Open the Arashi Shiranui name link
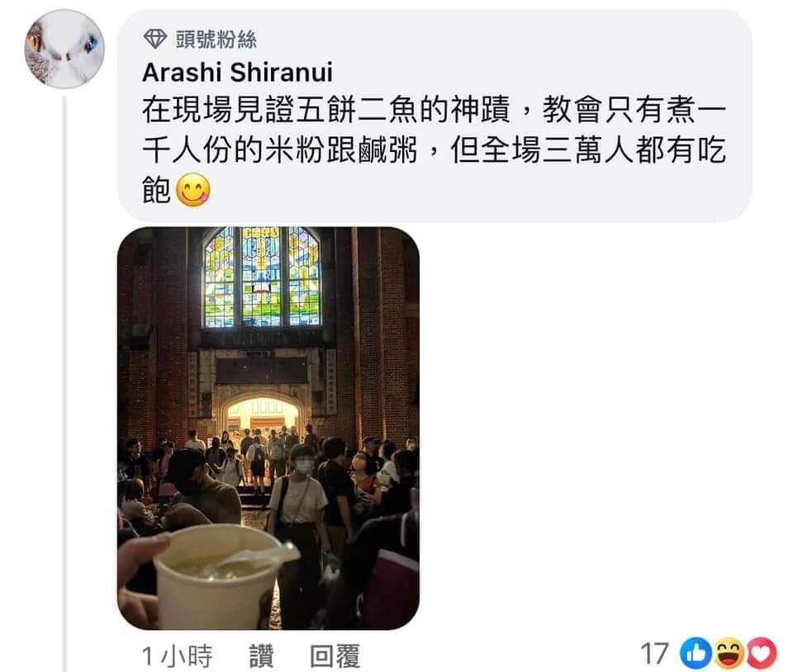The width and height of the screenshot is (793, 672). [x=237, y=73]
